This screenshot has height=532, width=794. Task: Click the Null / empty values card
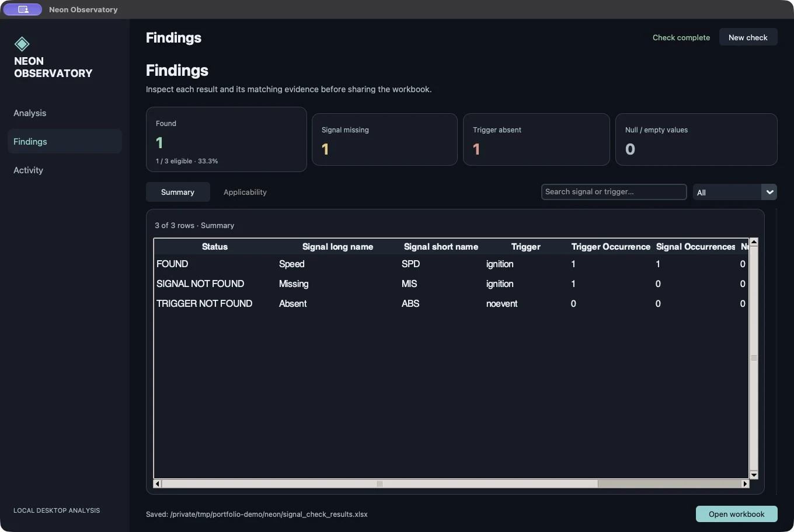pos(696,139)
